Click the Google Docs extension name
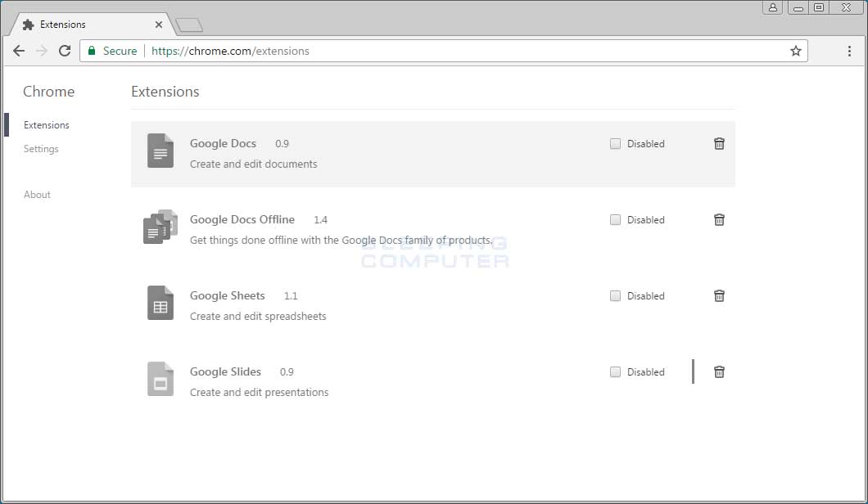This screenshot has height=504, width=868. [x=223, y=143]
